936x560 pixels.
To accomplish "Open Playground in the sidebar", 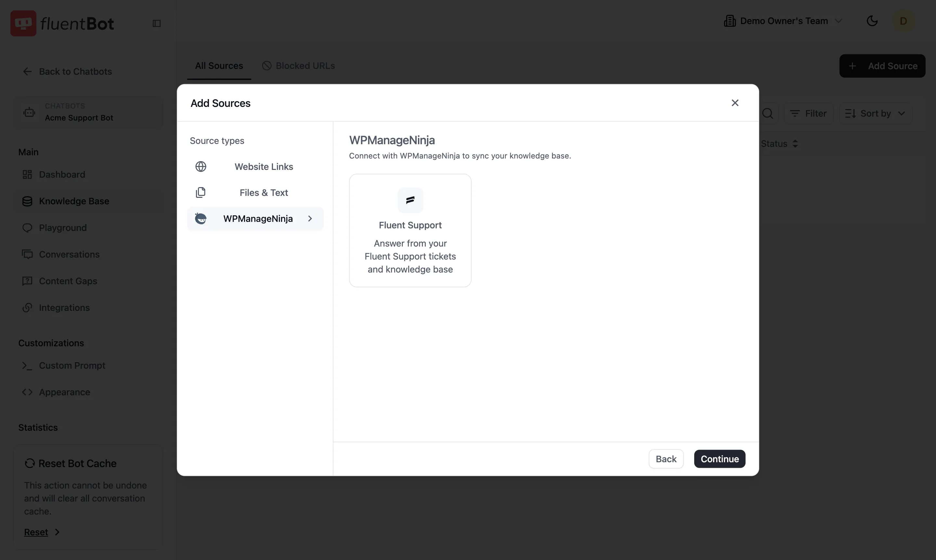I will coord(88,228).
